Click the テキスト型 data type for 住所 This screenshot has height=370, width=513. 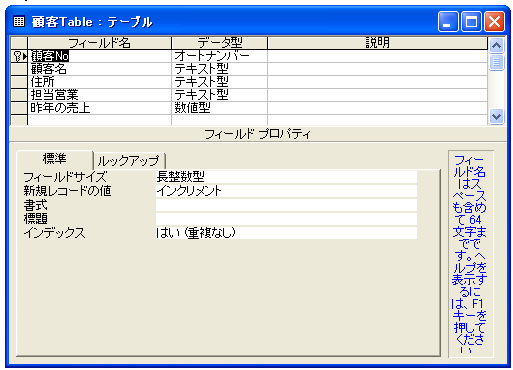[x=219, y=82]
